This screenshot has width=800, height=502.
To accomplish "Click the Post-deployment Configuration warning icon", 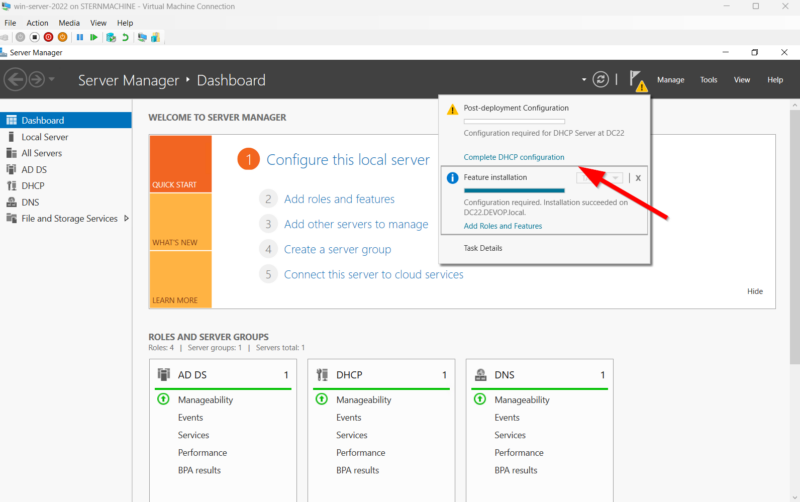I will point(452,110).
